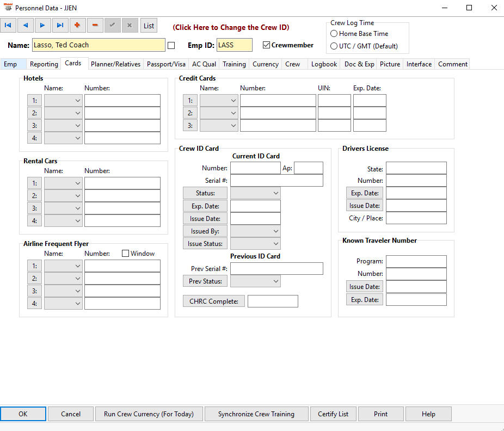Go to the first personnel record
The height and width of the screenshot is (431, 504).
(8, 26)
